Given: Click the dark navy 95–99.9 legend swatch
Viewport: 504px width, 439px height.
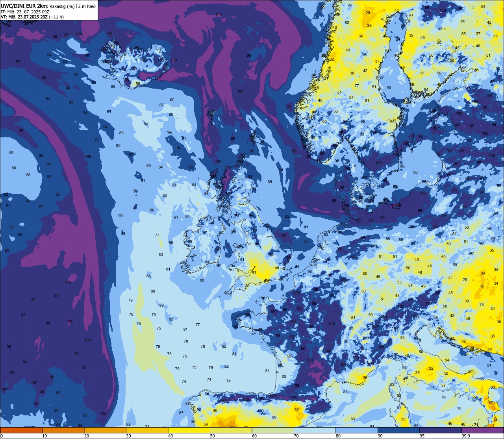Looking at the screenshot, I should [441, 430].
